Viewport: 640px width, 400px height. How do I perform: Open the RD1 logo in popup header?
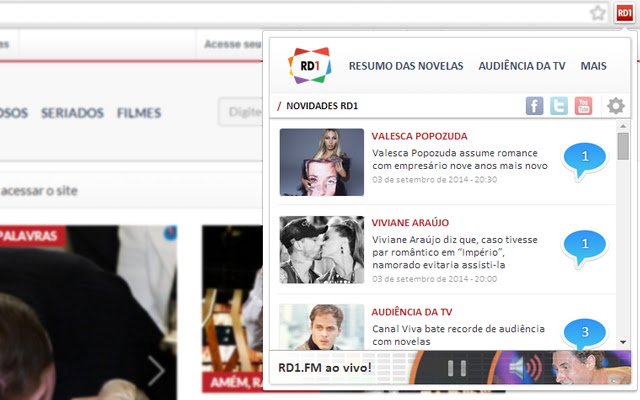pos(310,65)
